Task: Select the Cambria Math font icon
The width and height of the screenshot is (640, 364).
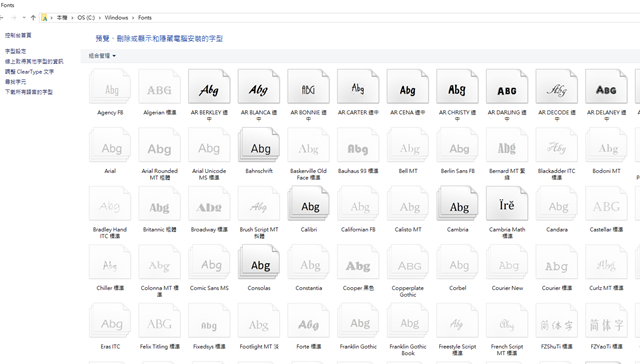Action: pos(507,203)
